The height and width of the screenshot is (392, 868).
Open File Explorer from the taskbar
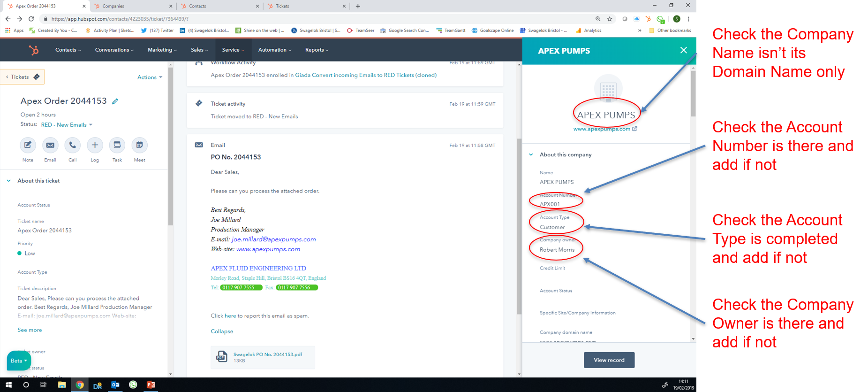pos(61,385)
